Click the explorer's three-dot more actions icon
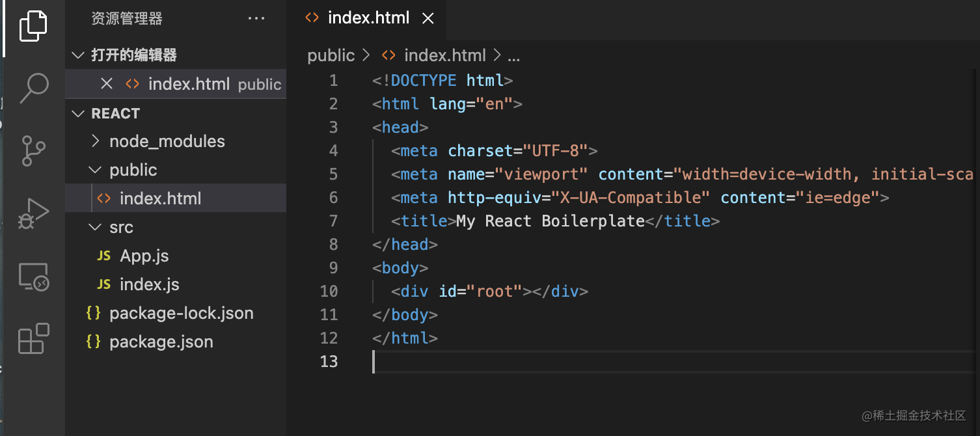980x436 pixels. [256, 19]
